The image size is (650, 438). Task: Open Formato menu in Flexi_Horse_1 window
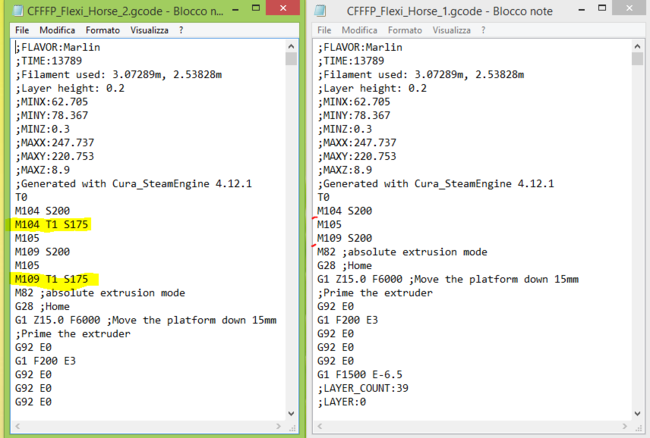coord(405,30)
